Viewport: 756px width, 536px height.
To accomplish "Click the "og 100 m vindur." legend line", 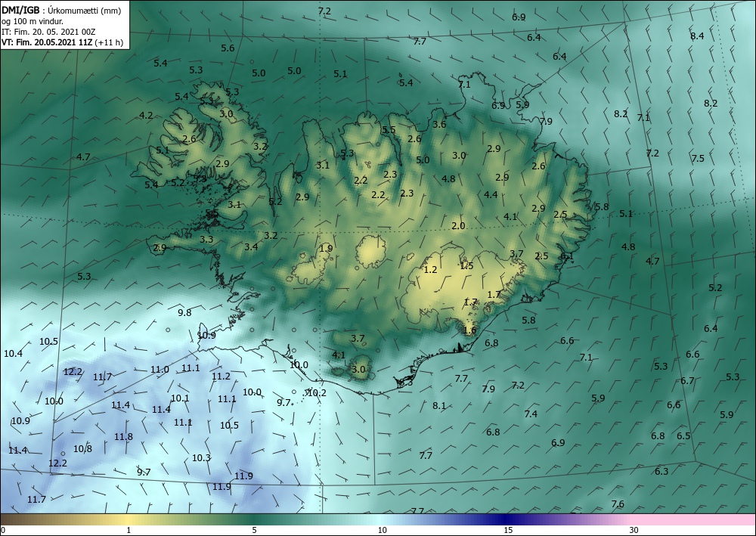I will [33, 21].
